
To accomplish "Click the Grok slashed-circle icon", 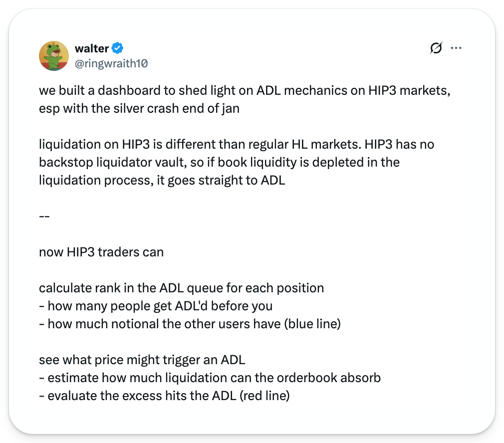I will click(435, 48).
